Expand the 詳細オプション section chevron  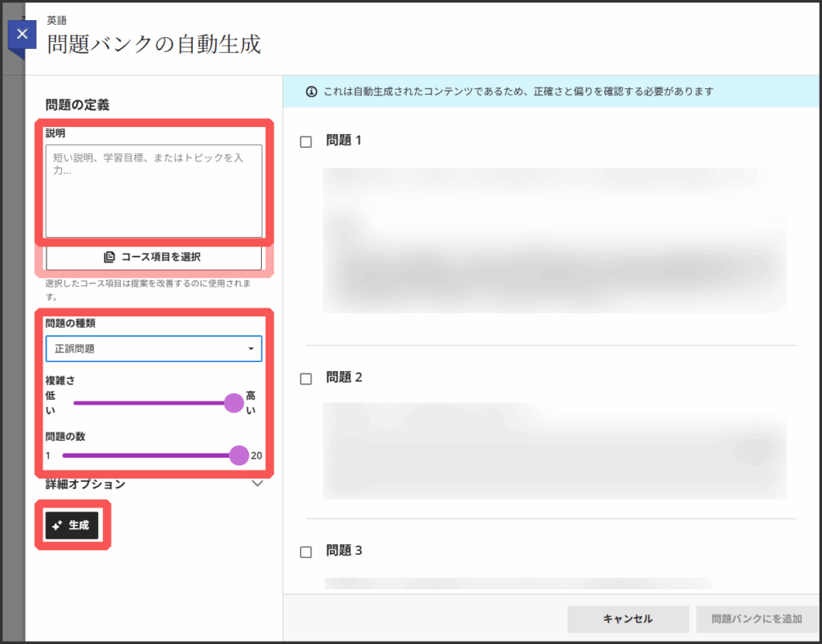tap(258, 483)
